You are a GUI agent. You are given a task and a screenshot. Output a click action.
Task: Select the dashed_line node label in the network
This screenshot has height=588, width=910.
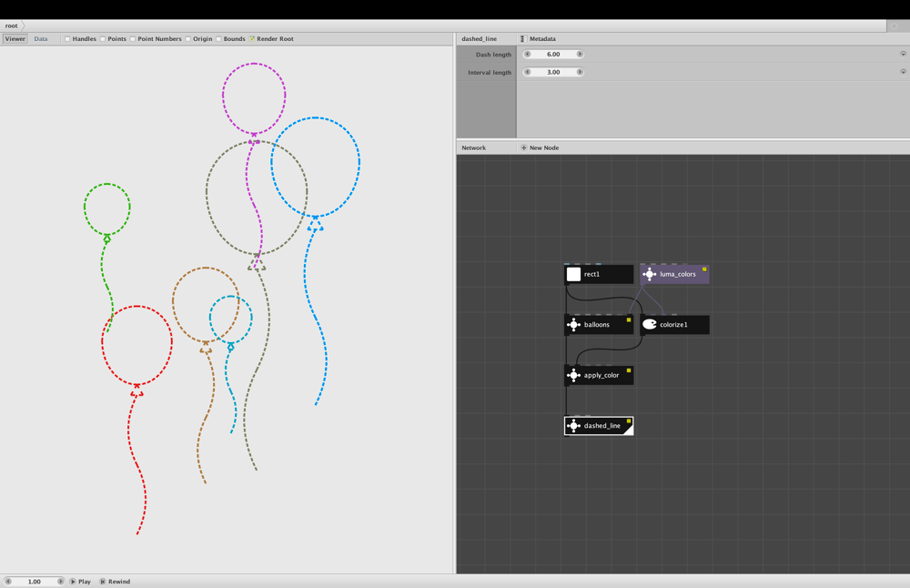[602, 425]
